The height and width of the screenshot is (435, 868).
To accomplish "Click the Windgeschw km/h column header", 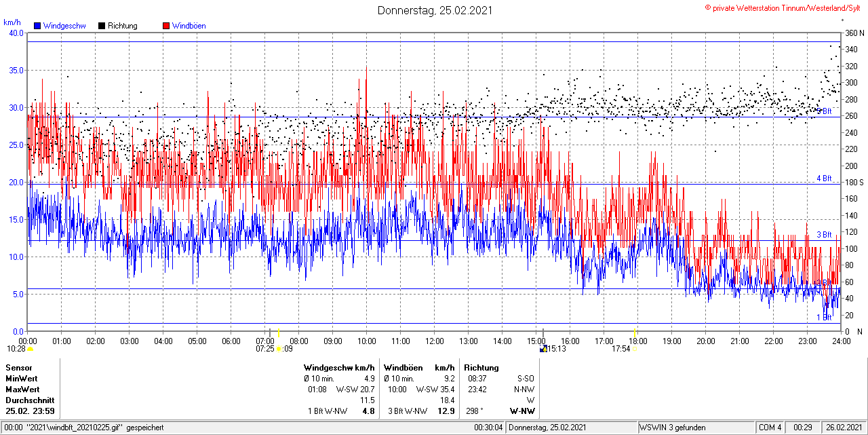I will 339,368.
